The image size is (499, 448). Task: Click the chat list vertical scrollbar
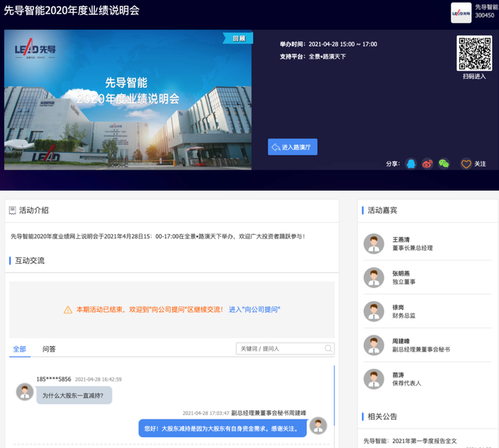(x=334, y=395)
